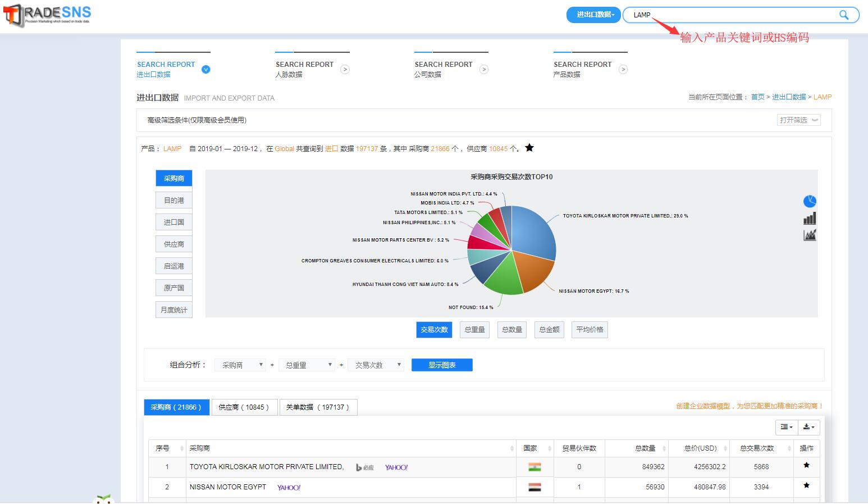Click the search magnifier icon
The width and height of the screenshot is (868, 504).
(x=844, y=15)
